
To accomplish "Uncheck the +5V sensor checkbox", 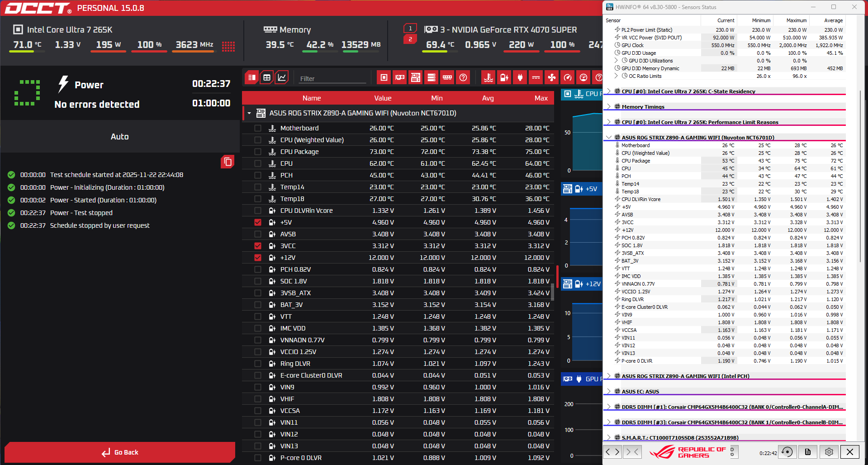I will tap(258, 222).
